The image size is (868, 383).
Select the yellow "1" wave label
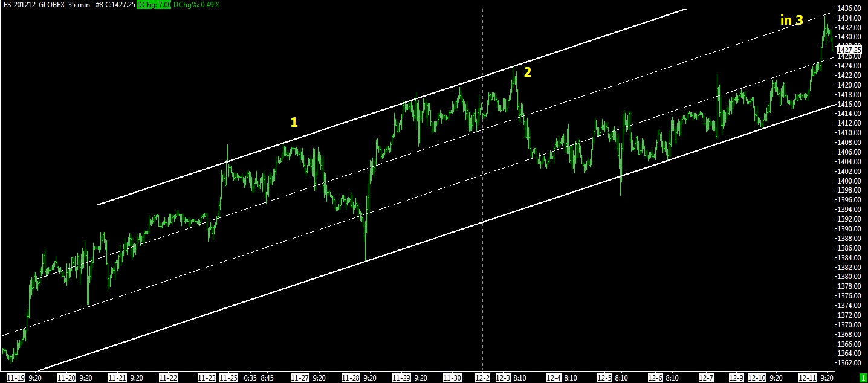294,123
